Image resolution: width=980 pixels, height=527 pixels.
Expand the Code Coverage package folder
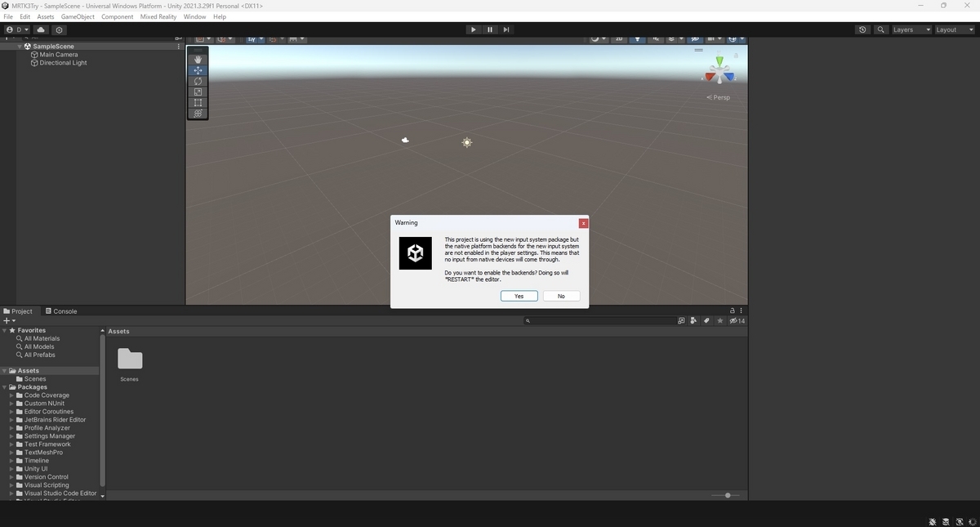[11, 395]
